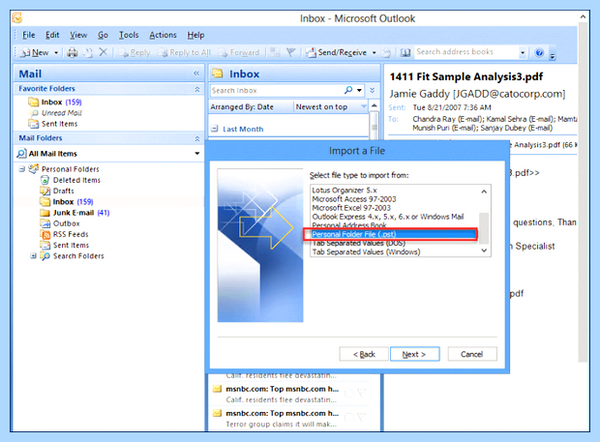
Task: Expand the query builder chevron
Action: tap(372, 90)
